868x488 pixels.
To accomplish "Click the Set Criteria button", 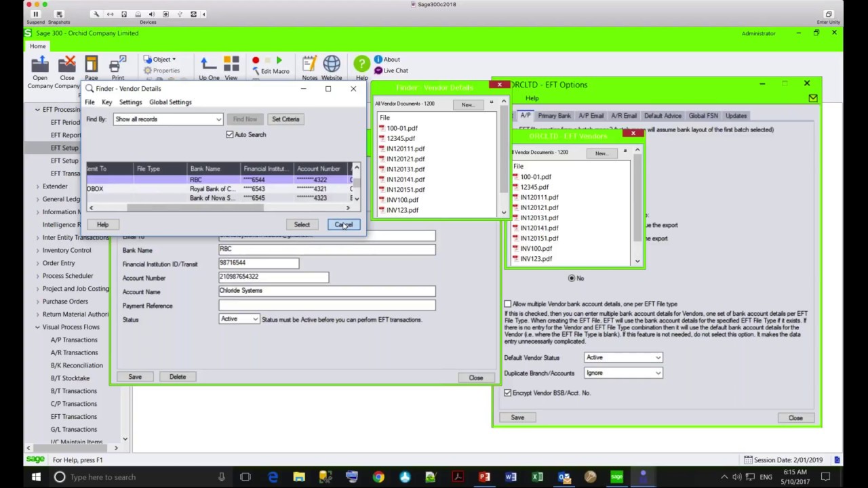I will coord(285,119).
